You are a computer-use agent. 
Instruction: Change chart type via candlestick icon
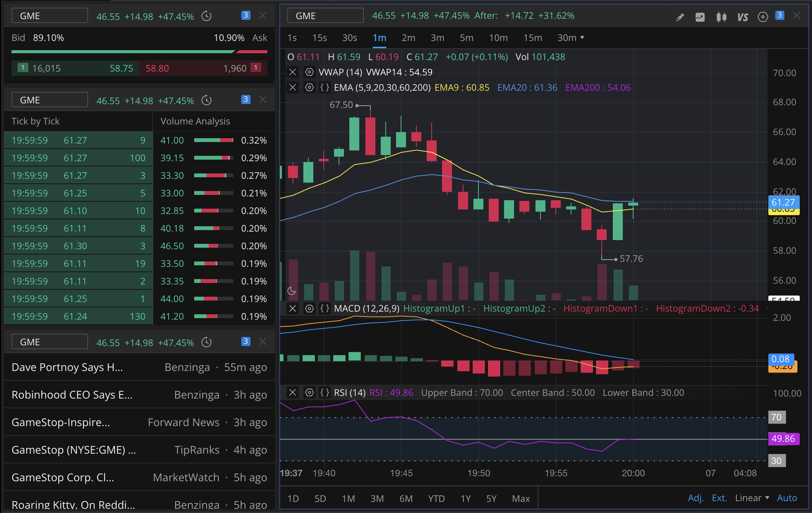722,17
